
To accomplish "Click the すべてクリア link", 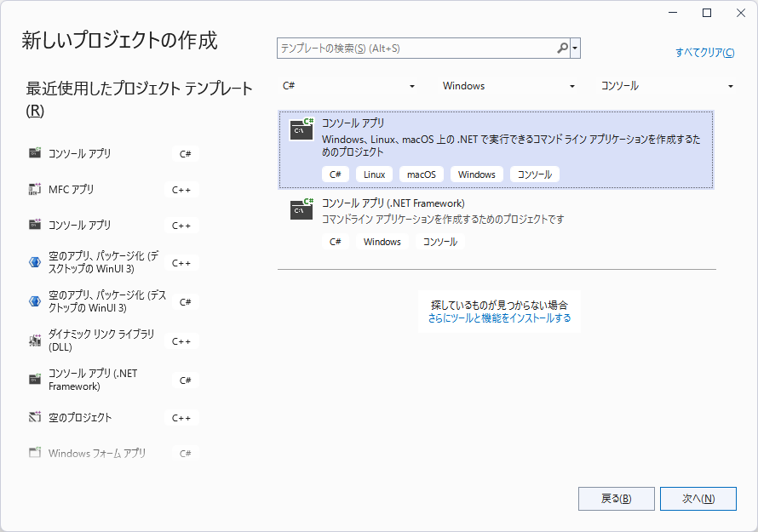I will pos(704,53).
